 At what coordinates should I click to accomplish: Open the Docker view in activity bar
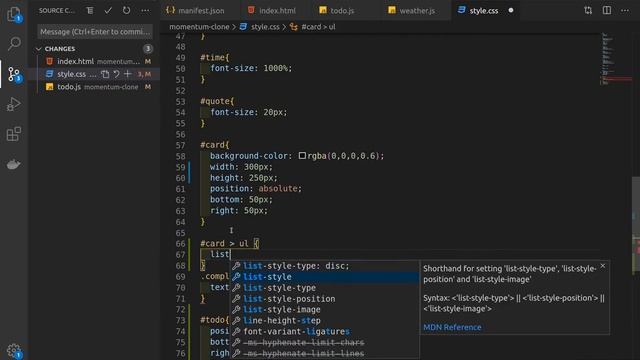point(14,164)
